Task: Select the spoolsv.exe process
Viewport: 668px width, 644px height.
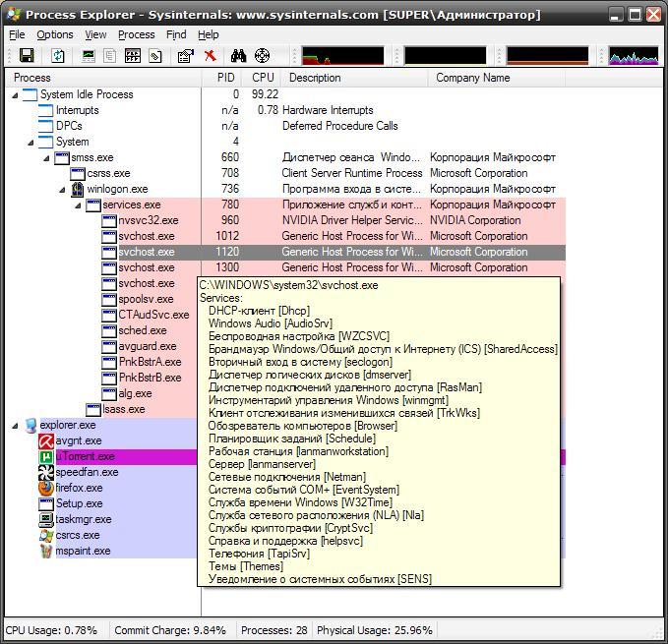Action: 146,299
